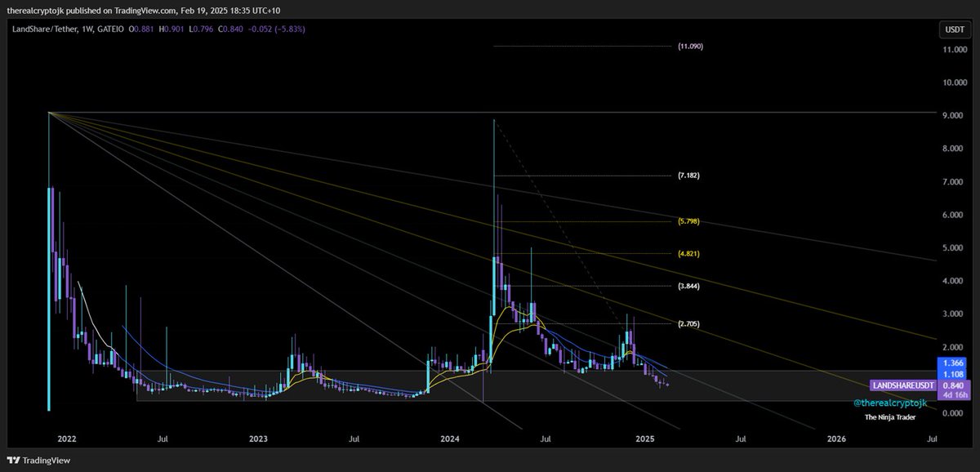Click the GATEIO exchange label
The image size is (980, 472).
pos(110,29)
